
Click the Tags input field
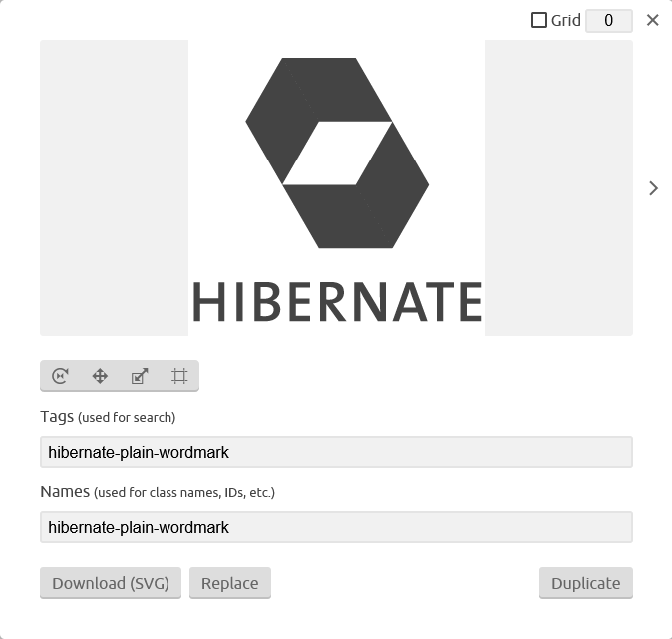(336, 452)
